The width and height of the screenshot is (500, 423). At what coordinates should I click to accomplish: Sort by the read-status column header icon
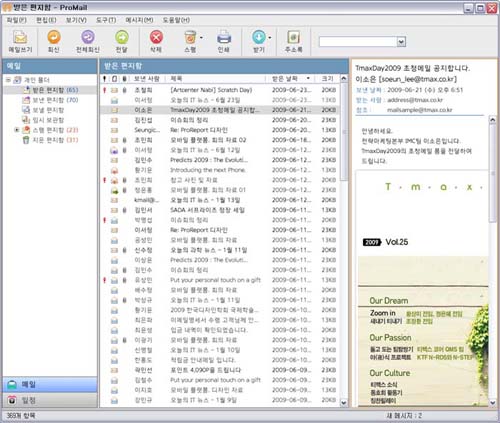[114, 79]
